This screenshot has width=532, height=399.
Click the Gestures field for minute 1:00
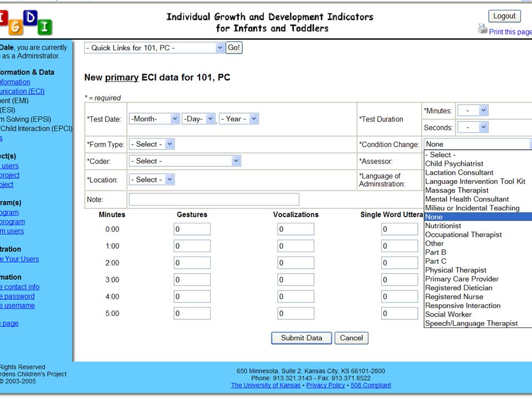coord(192,246)
